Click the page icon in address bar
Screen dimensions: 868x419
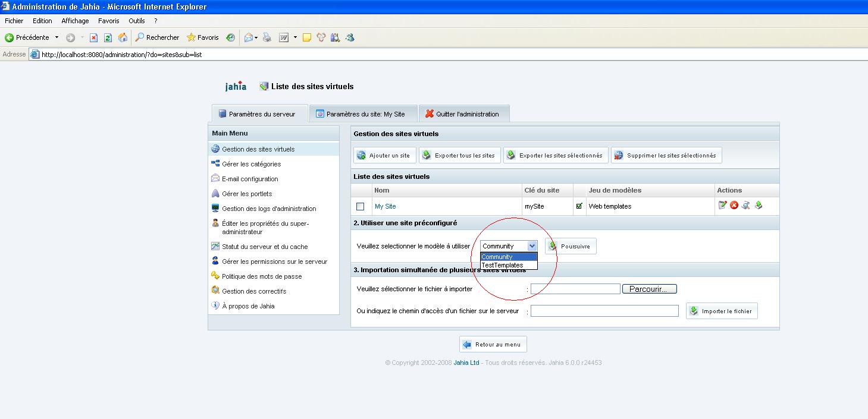[35, 55]
